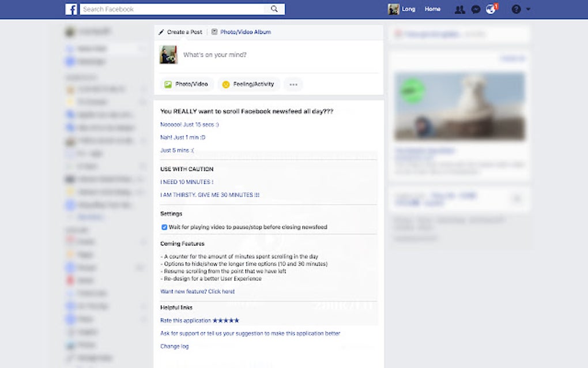Image resolution: width=588 pixels, height=368 pixels.
Task: Click the notifications globe icon
Action: pyautogui.click(x=491, y=9)
